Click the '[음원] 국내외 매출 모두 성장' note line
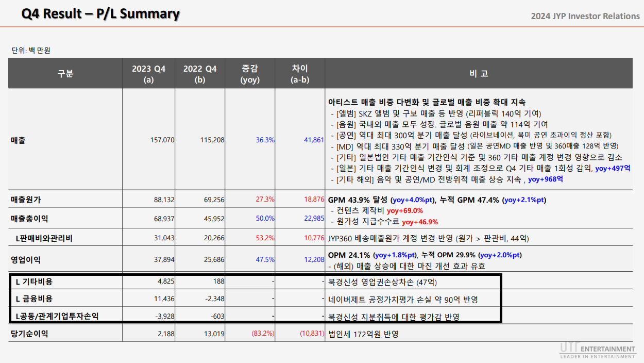This screenshot has height=363, width=644. click(439, 124)
